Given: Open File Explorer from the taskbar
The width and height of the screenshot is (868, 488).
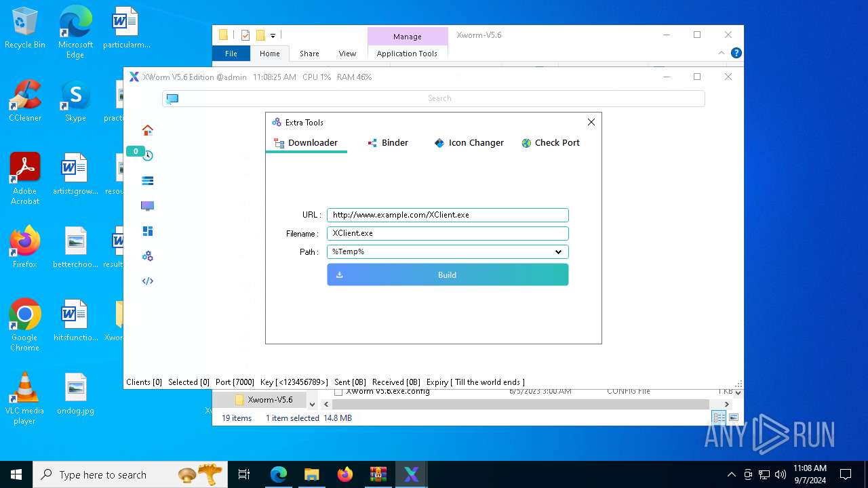Looking at the screenshot, I should [311, 474].
